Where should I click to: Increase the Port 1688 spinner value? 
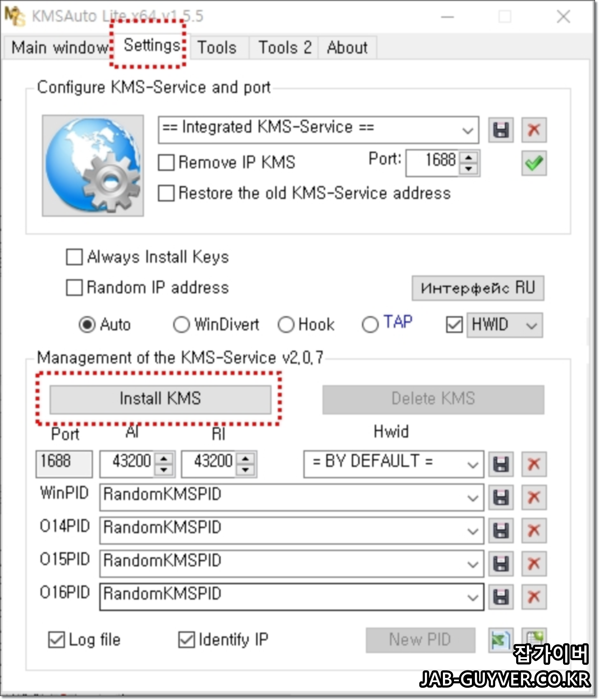468,157
